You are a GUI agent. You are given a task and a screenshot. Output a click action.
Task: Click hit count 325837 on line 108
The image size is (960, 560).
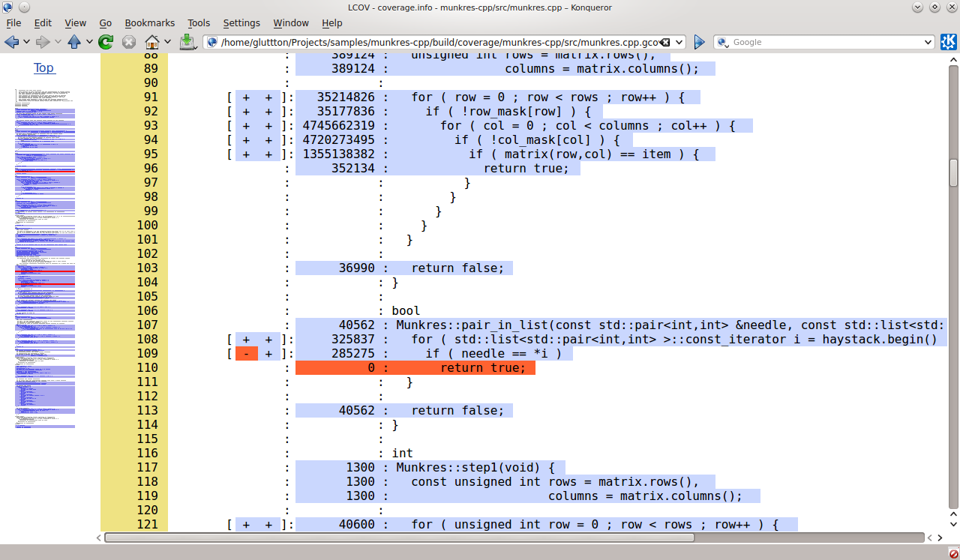click(x=352, y=339)
